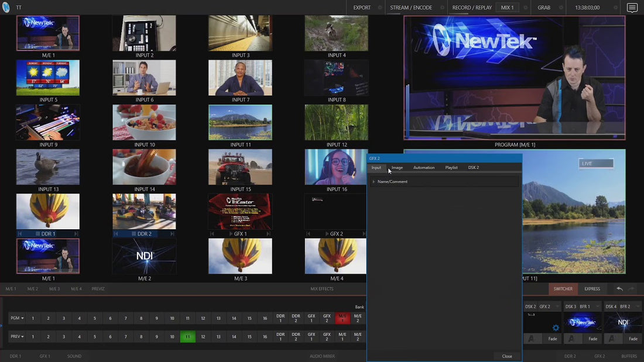
Task: Open the BFR 1 source dropdown on DSK 3
Action: [598, 306]
